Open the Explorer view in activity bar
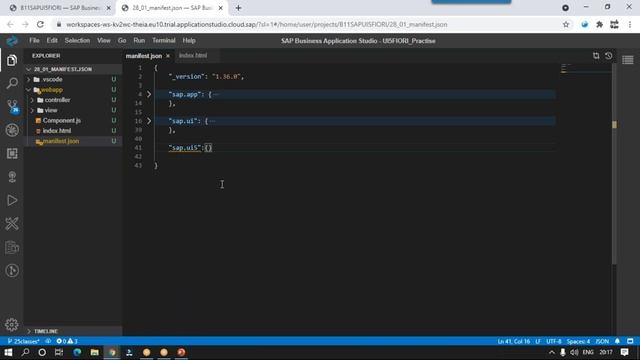Screen dimensions: 640x360 [12, 60]
